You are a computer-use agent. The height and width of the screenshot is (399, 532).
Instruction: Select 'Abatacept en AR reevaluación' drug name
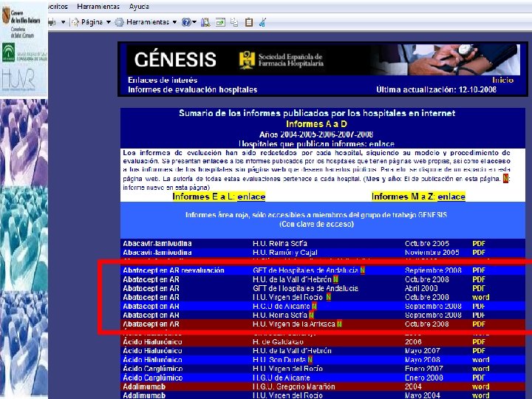tap(174, 270)
